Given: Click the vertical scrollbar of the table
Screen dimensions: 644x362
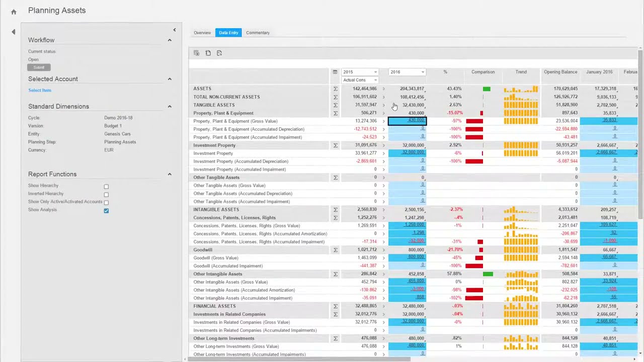Looking at the screenshot, I should click(x=640, y=134).
